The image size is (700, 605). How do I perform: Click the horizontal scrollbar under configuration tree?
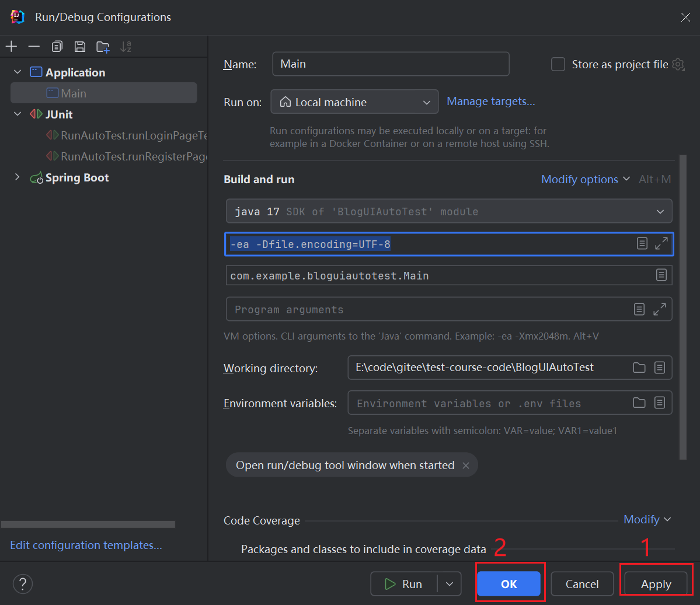[x=88, y=524]
